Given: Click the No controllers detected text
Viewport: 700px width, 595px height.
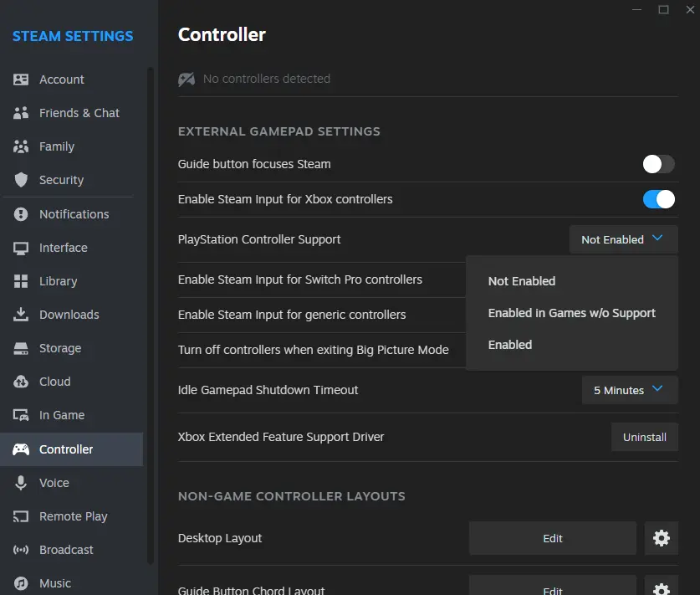Looking at the screenshot, I should point(267,79).
